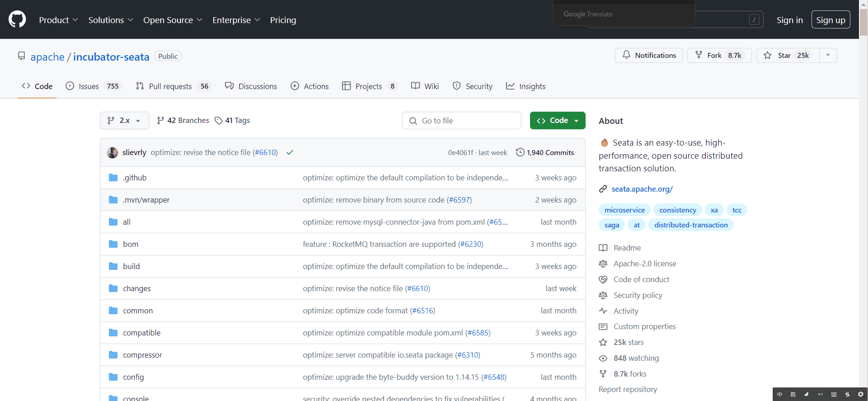
Task: Open slievrly's avatar thumbnail
Action: click(113, 152)
